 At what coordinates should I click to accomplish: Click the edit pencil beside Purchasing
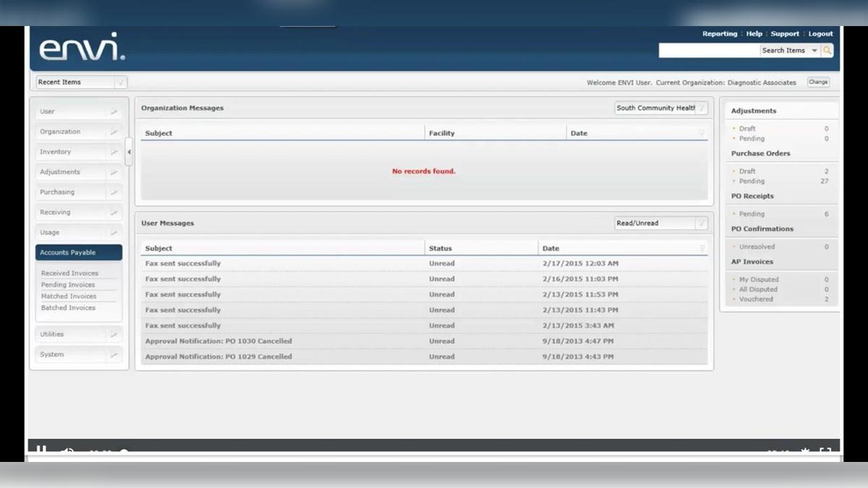click(x=114, y=193)
